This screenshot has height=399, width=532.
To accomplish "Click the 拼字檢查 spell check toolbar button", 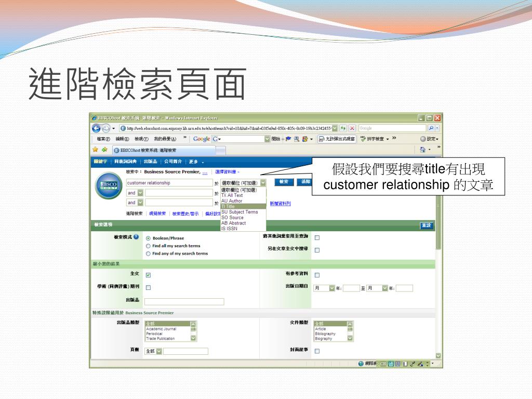I will coord(375,139).
